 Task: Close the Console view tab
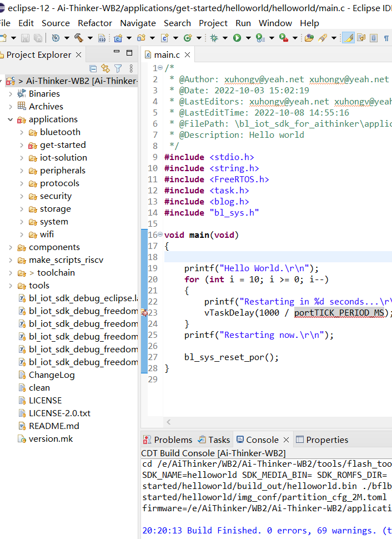pyautogui.click(x=286, y=440)
